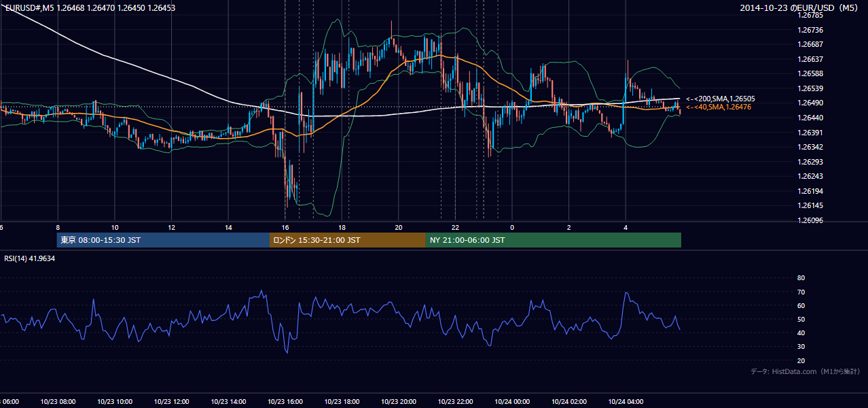Click the bottom time label 10/24 00:00
The height and width of the screenshot is (408, 868).
tap(513, 402)
